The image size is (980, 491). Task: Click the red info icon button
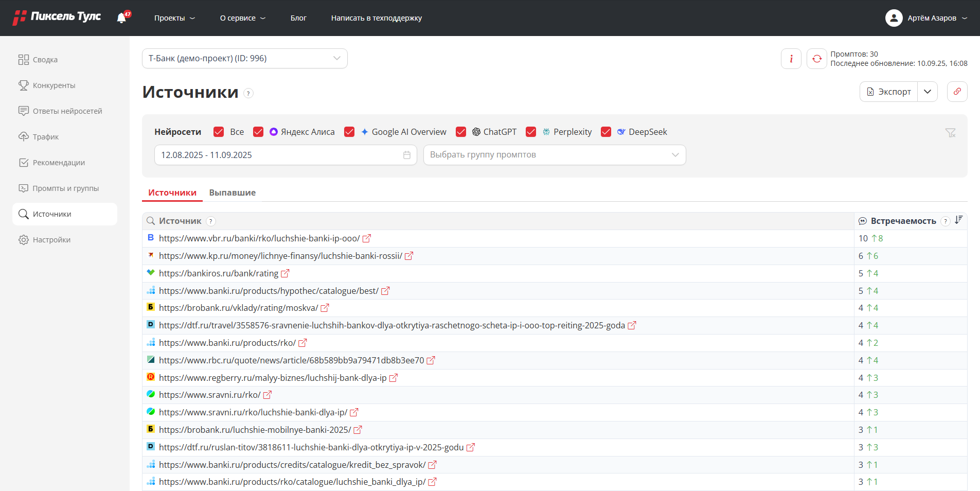[791, 59]
